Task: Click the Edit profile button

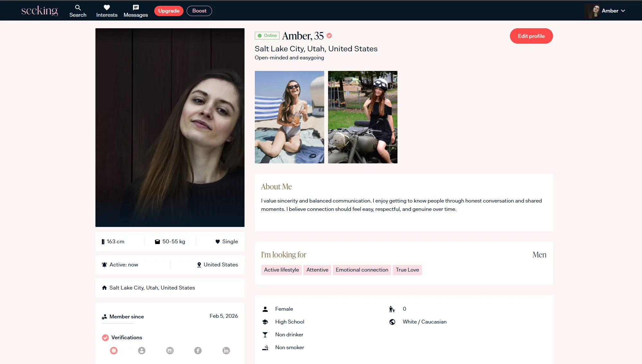Action: click(x=531, y=36)
